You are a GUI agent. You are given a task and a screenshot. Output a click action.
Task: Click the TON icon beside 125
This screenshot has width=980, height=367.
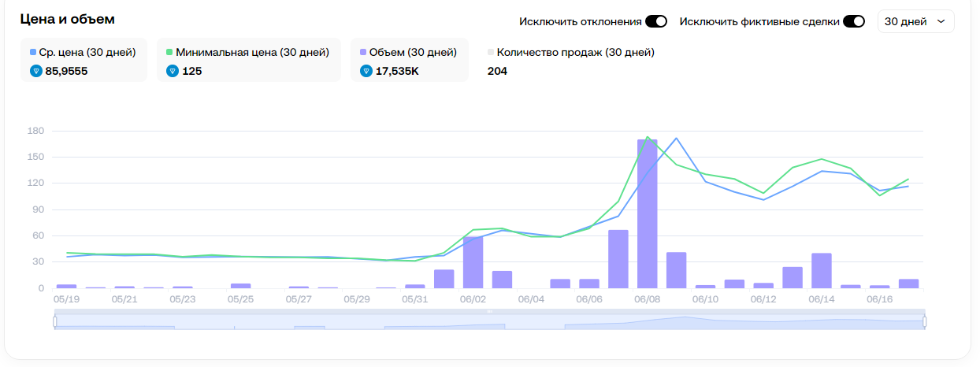click(x=173, y=71)
